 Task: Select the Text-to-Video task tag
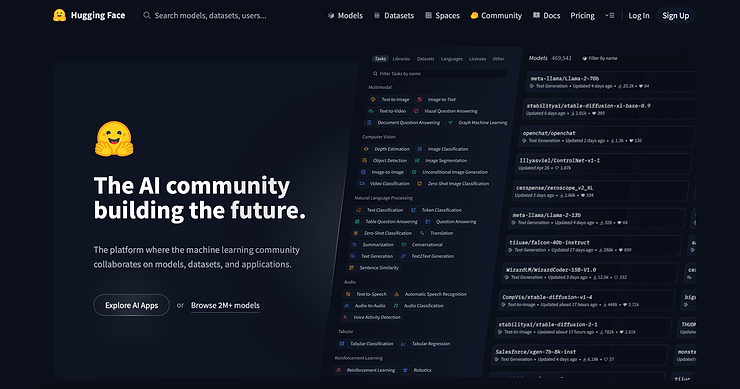387,111
